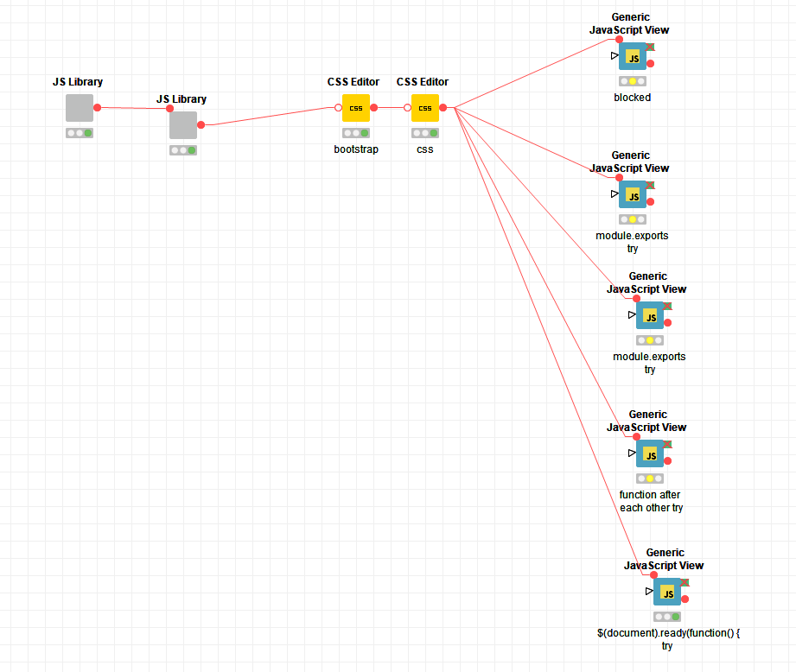Select the $(document).ready JavaScript View node icon

667,593
